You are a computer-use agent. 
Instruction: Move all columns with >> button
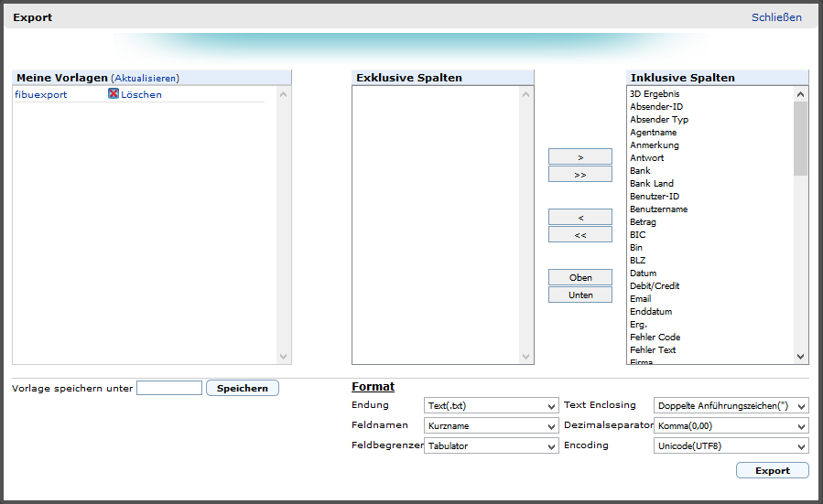[x=579, y=174]
